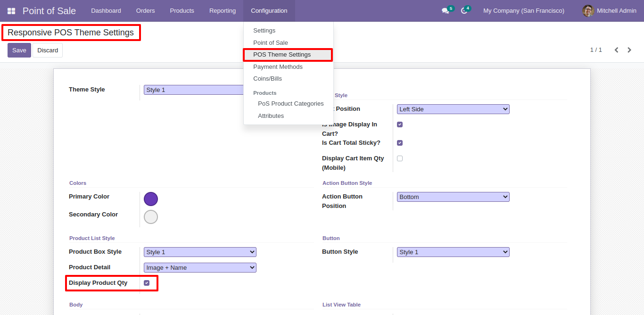Click the Primary Color field label
This screenshot has width=644, height=315.
[x=89, y=197]
